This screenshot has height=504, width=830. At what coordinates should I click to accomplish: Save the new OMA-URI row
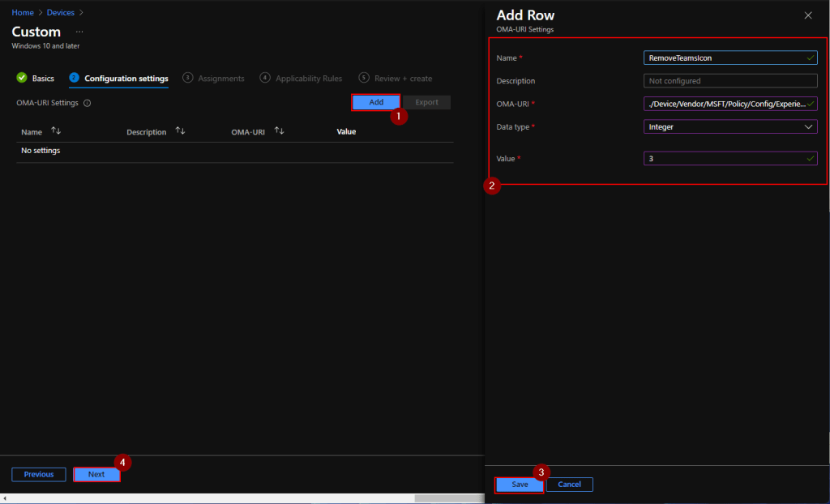tap(520, 484)
